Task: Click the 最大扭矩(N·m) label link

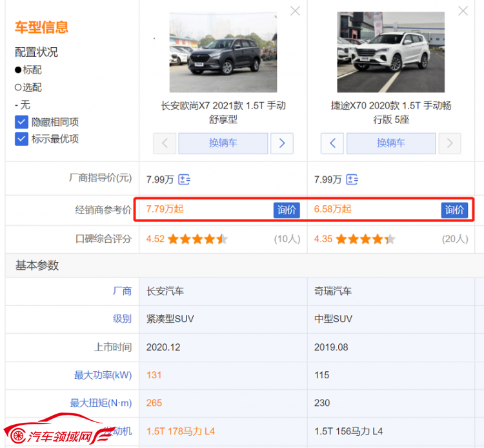Action: pyautogui.click(x=101, y=403)
